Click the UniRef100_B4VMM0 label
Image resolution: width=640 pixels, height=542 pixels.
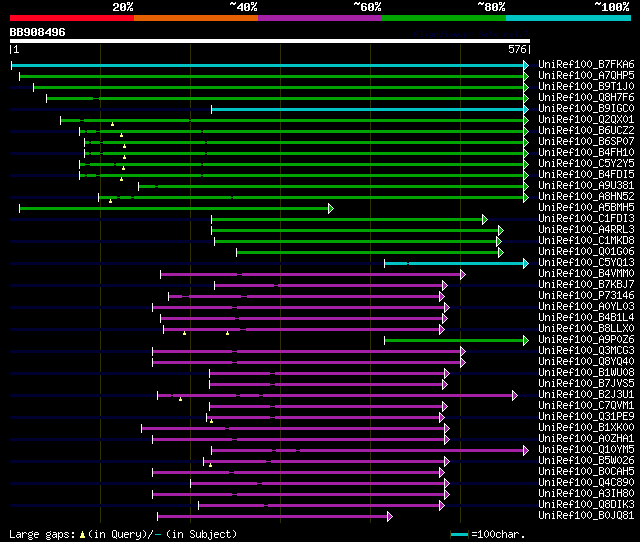[x=586, y=274]
